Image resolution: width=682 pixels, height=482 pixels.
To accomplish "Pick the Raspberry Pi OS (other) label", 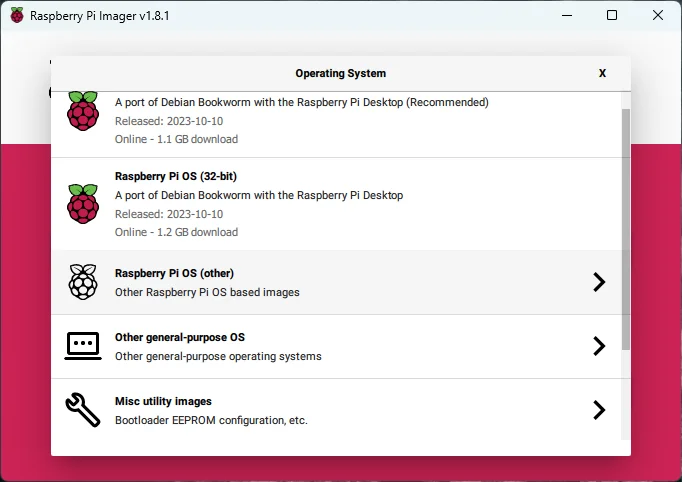I will click(x=174, y=273).
